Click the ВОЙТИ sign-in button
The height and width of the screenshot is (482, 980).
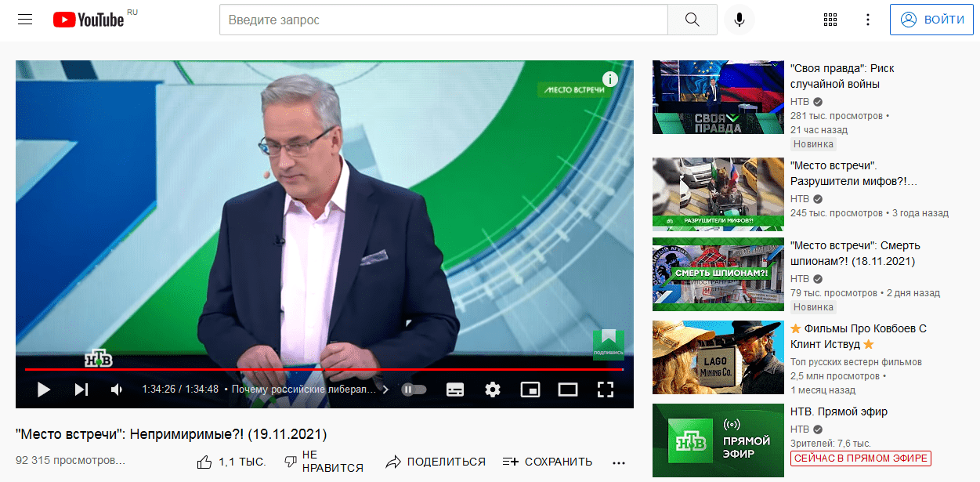point(931,20)
